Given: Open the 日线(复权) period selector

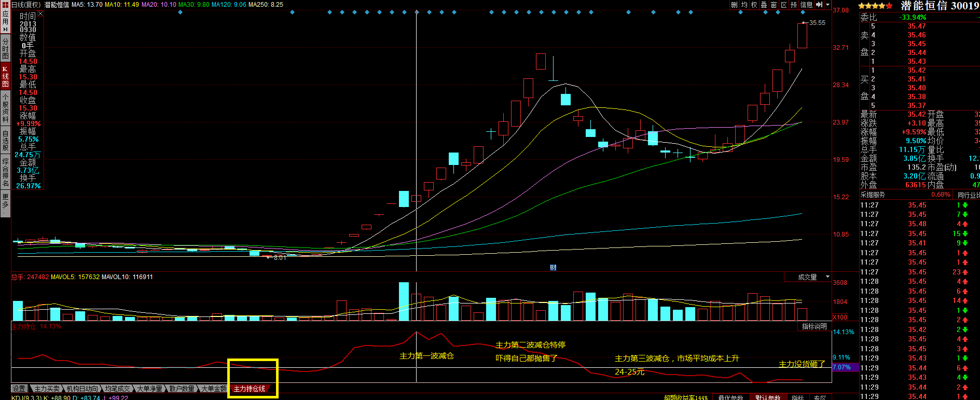Looking at the screenshot, I should click(x=26, y=4).
